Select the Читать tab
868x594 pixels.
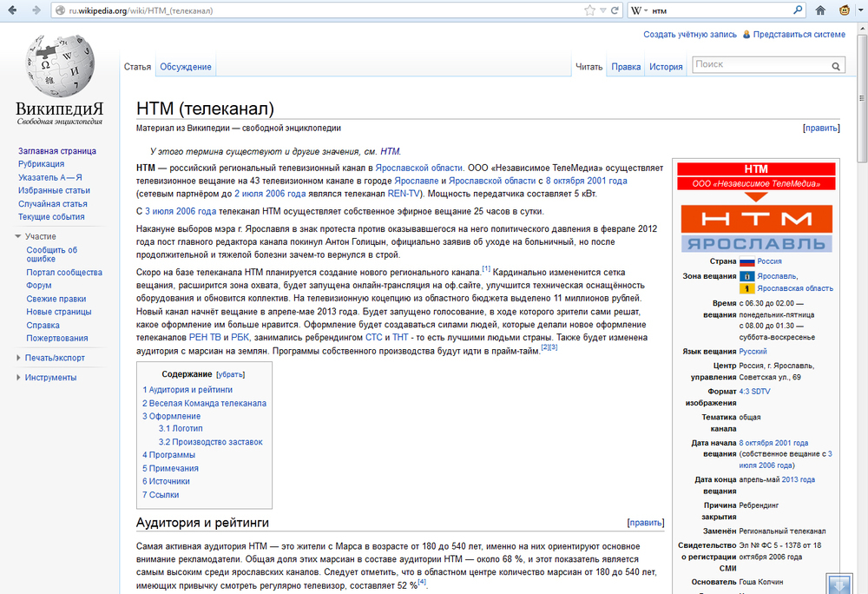click(x=589, y=67)
